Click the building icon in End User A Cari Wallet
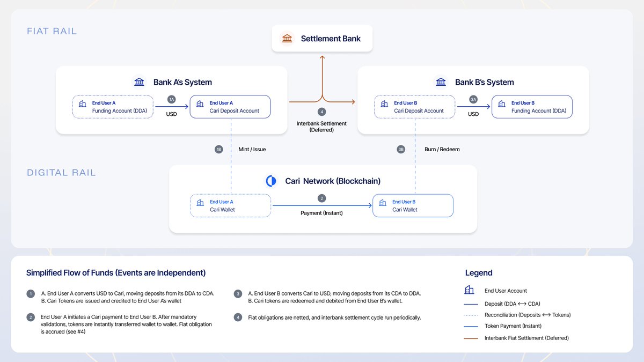This screenshot has height=362, width=644. click(x=200, y=203)
